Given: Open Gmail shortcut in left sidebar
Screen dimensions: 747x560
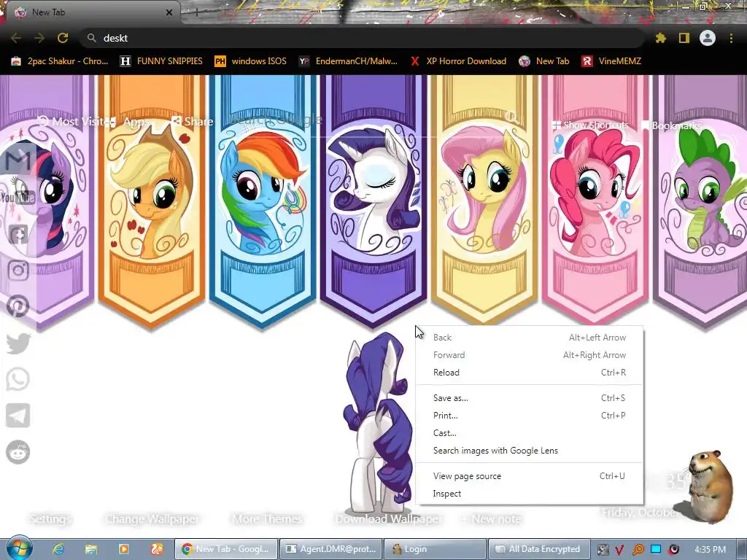Looking at the screenshot, I should tap(18, 161).
